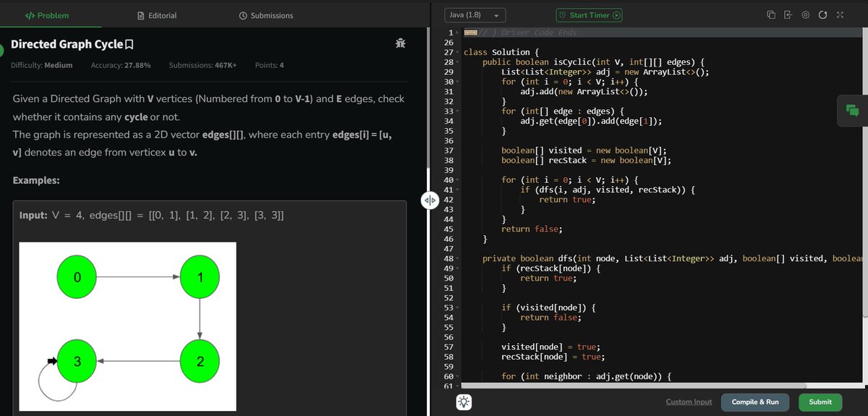Viewport: 868px width, 416px height.
Task: Click the example graph image
Action: (127, 328)
